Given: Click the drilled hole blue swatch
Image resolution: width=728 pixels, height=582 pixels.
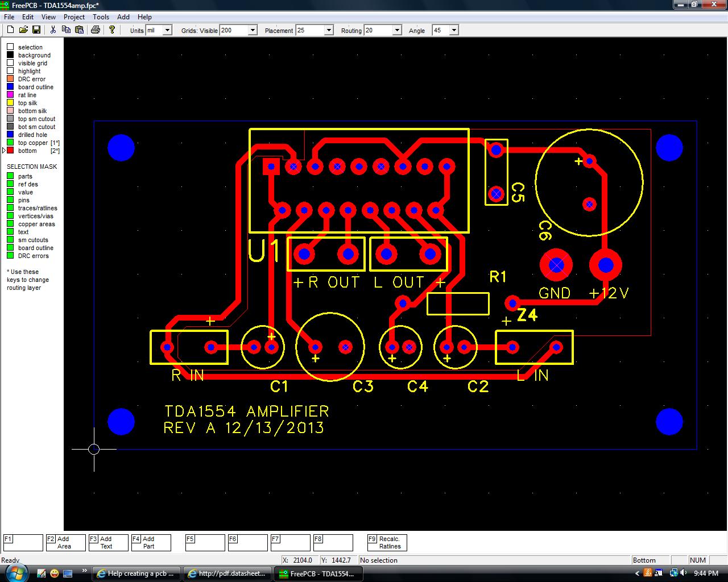Looking at the screenshot, I should pyautogui.click(x=10, y=135).
